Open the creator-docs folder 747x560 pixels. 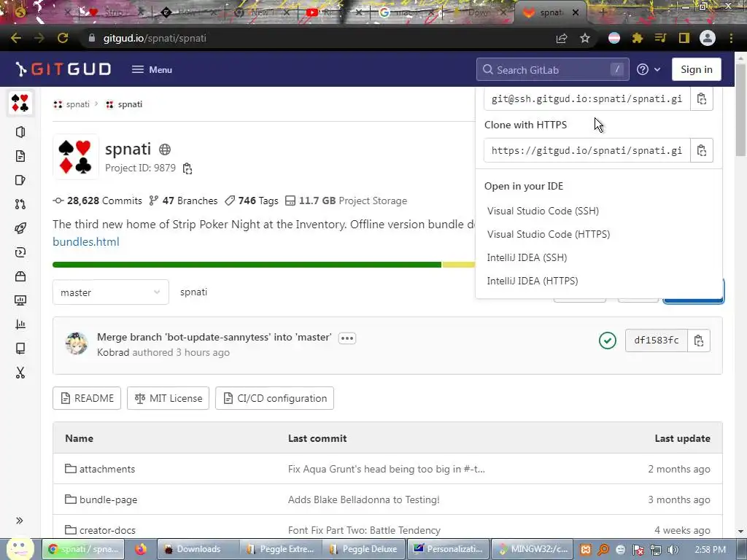point(107,530)
